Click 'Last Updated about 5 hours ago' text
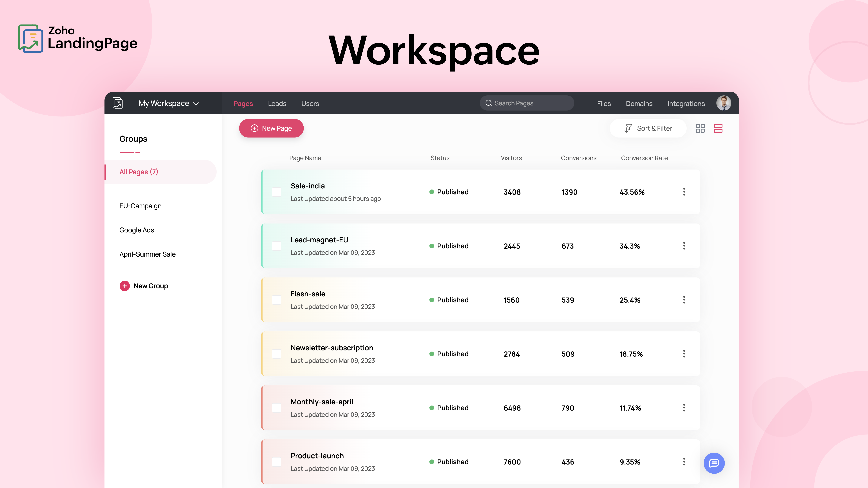Viewport: 868px width, 488px height. point(336,199)
